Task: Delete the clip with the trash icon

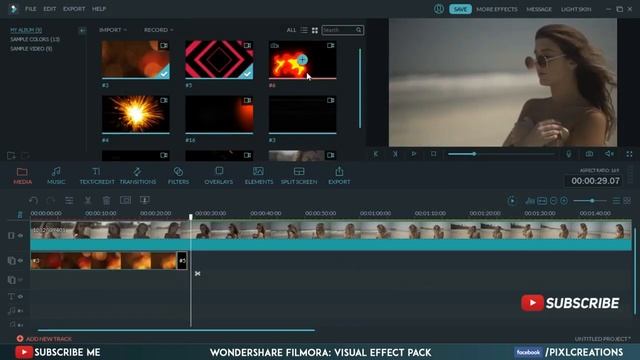Action: point(106,200)
